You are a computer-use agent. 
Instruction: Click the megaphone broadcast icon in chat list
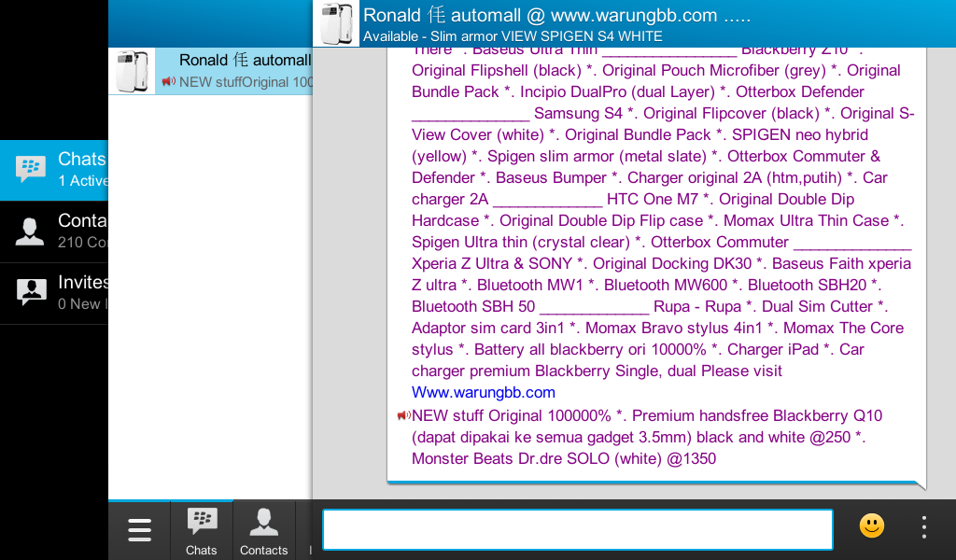[168, 82]
